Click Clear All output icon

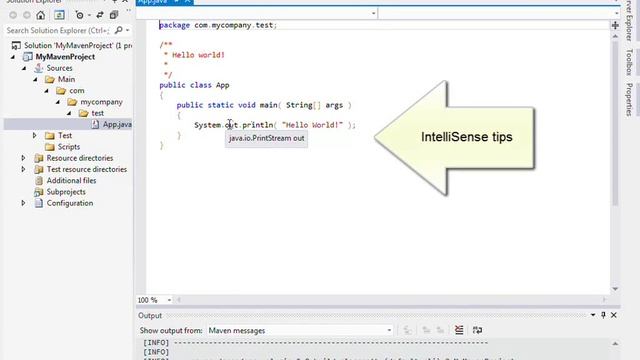click(459, 330)
